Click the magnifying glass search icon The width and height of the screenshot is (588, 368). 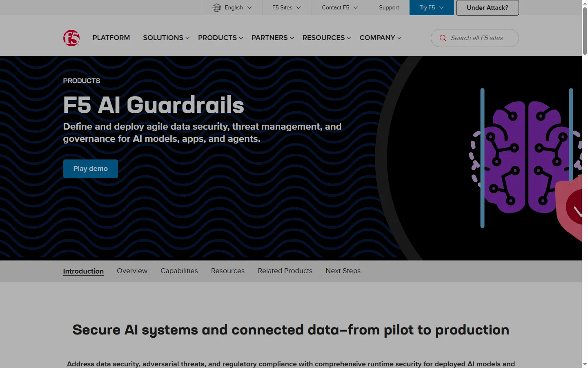coord(443,38)
